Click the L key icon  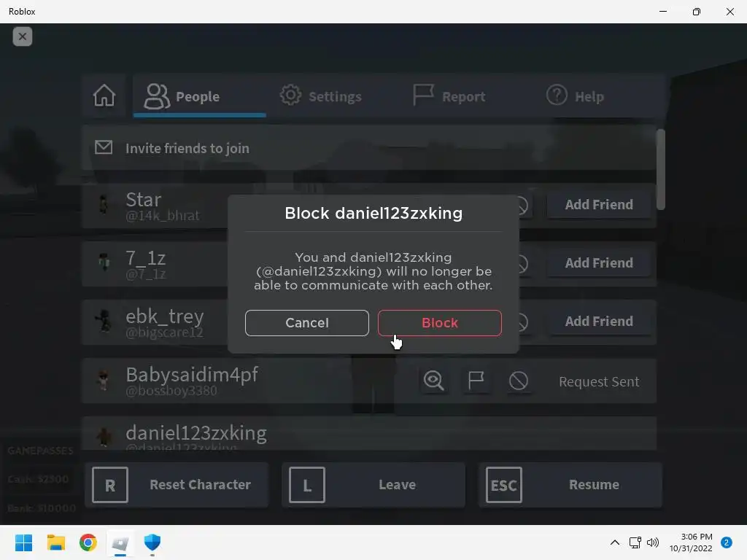[x=307, y=485]
